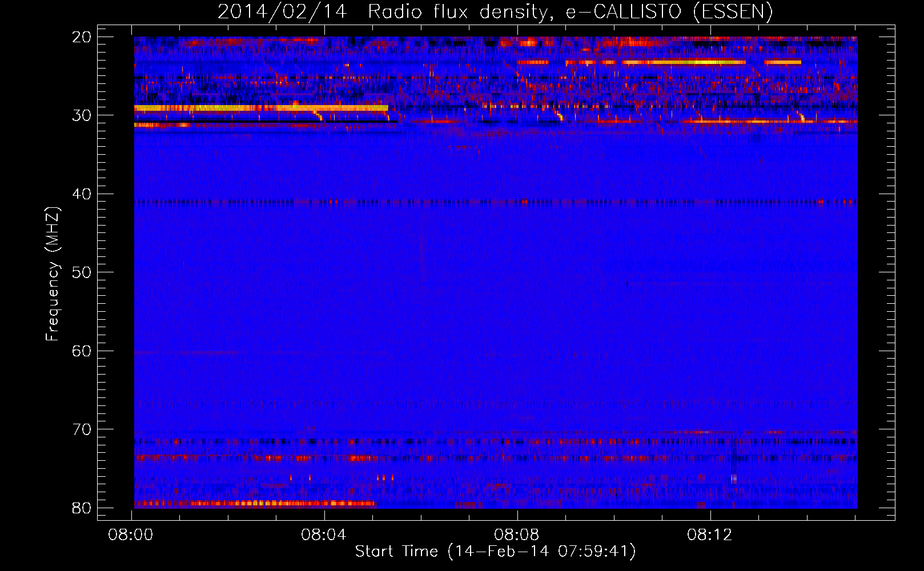Click the frequency tick label "60"
The height and width of the screenshot is (571, 924).
tap(82, 351)
